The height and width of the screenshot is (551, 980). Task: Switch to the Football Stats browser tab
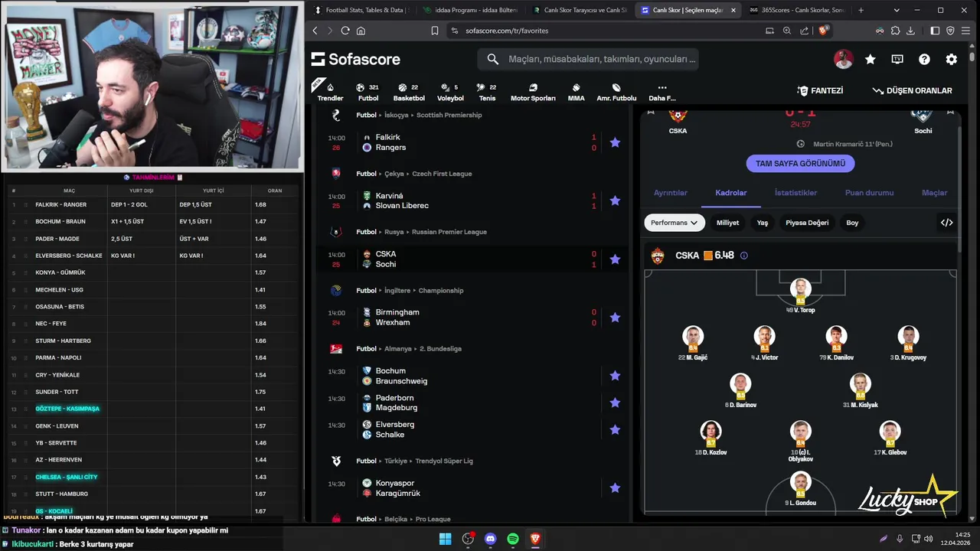tap(363, 10)
